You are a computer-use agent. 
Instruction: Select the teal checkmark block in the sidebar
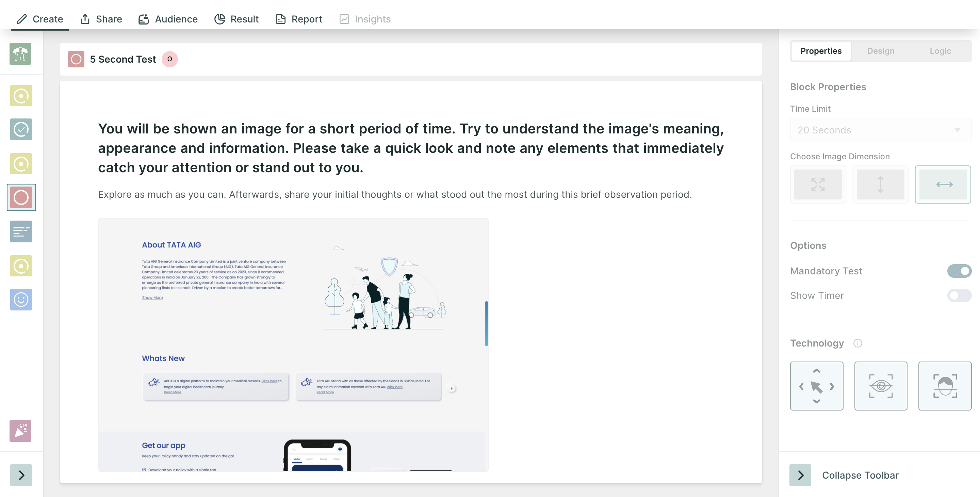pos(21,130)
